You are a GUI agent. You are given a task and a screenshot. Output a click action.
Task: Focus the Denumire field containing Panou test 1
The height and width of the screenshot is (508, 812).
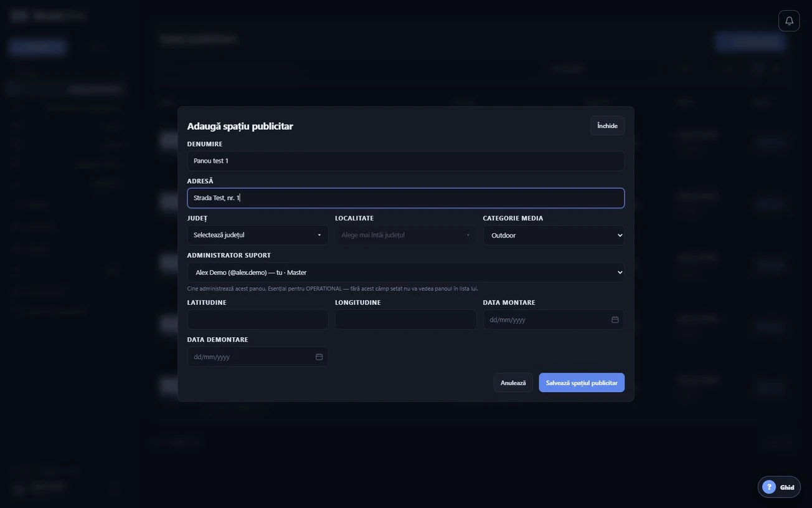click(x=406, y=161)
